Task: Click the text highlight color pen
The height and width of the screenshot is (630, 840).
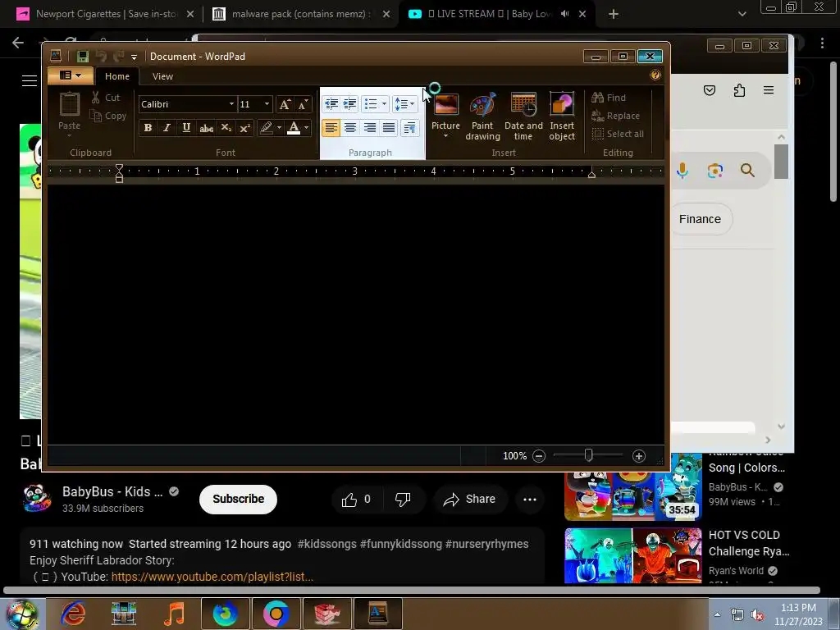Action: tap(266, 127)
